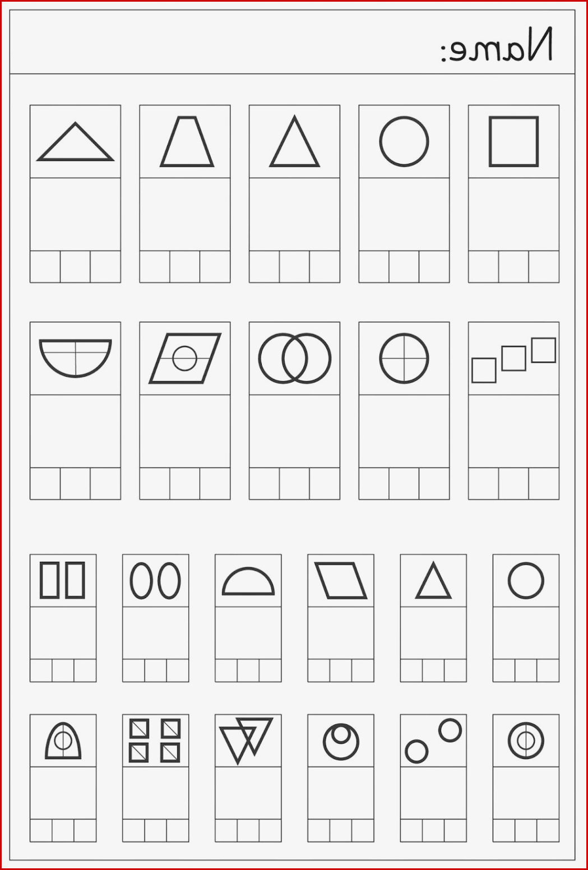Select the arch shape with inner circle
The height and width of the screenshot is (870, 588).
click(63, 741)
